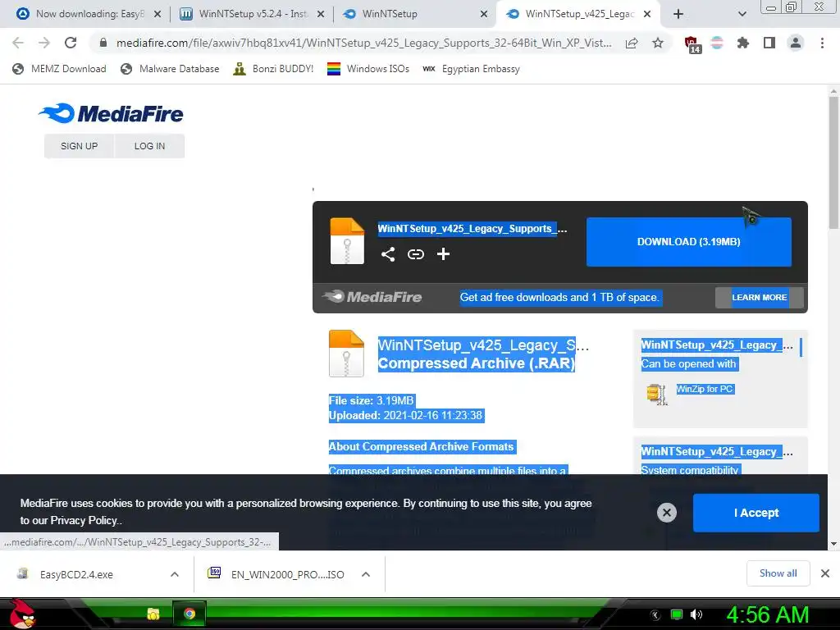Click the File size: 3.19MB text
840x630 pixels.
tap(372, 400)
